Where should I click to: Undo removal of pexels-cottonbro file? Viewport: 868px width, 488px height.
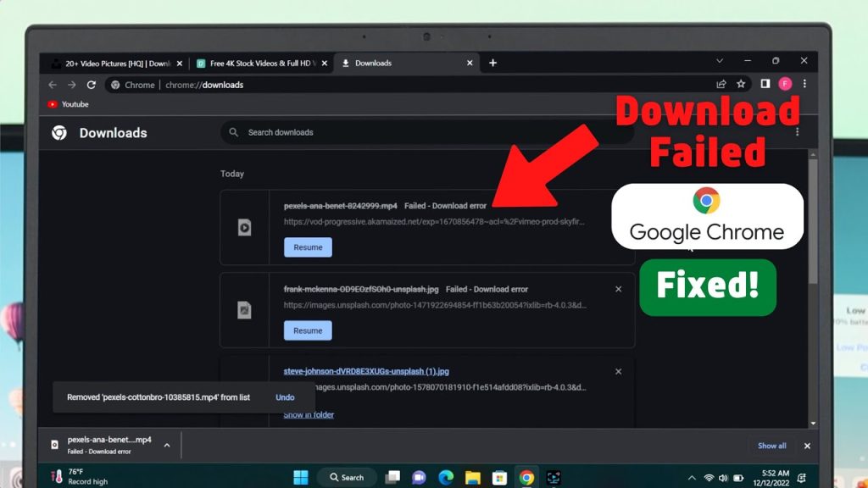[285, 397]
